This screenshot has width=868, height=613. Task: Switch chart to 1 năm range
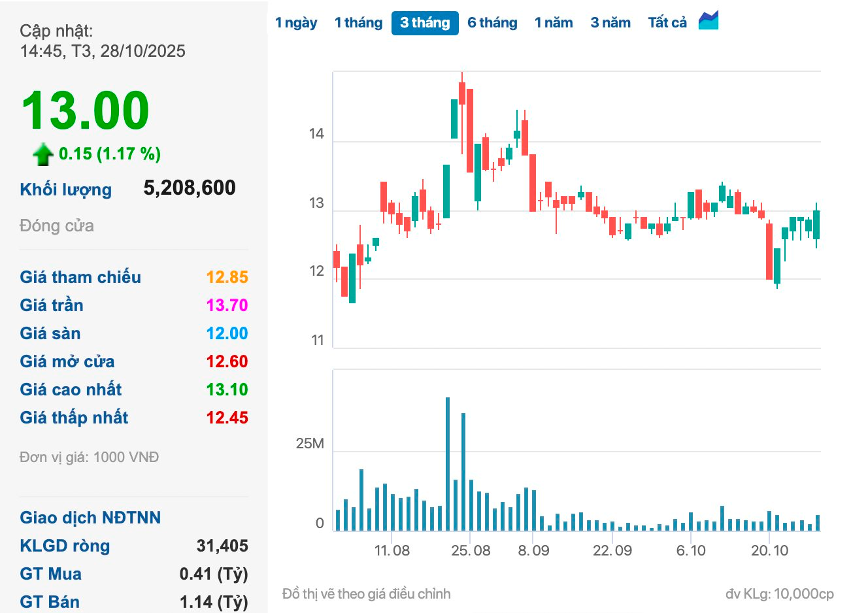pyautogui.click(x=554, y=23)
